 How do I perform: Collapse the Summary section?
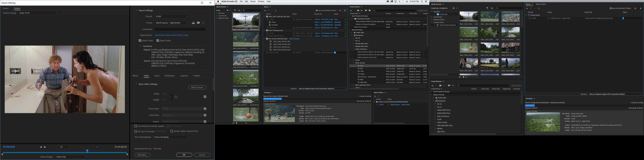141,46
